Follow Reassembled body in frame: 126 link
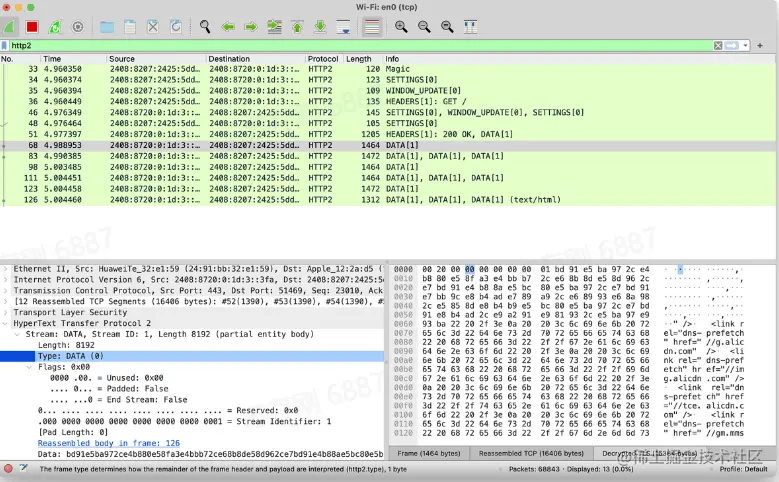 [x=109, y=443]
